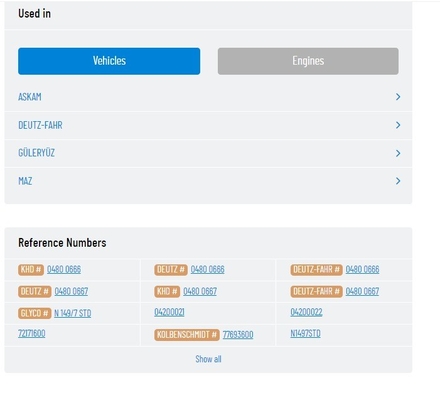This screenshot has width=440, height=400.
Task: Open the GÜLERYÜZ vehicle link
Action: tap(36, 153)
